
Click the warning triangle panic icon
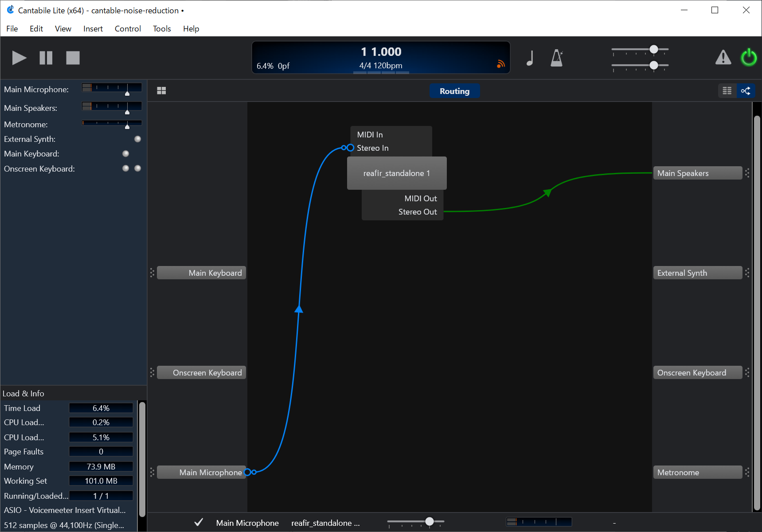723,58
